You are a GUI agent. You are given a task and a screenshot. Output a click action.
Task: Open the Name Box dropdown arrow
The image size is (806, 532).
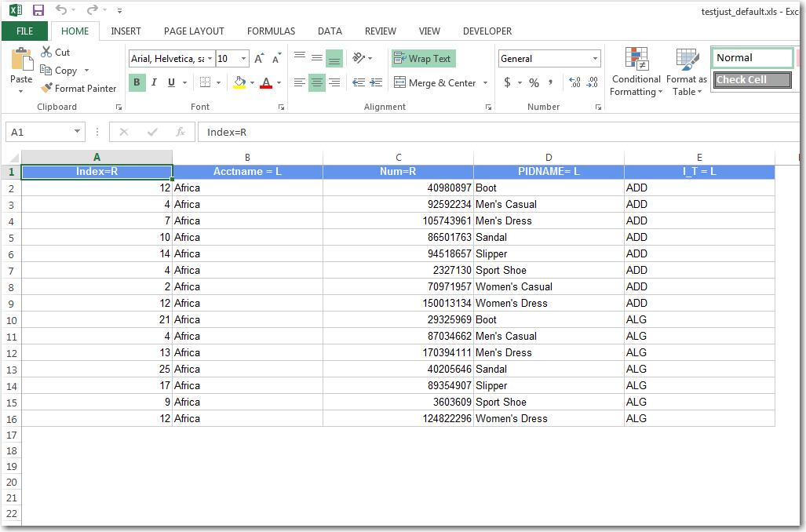tap(77, 133)
